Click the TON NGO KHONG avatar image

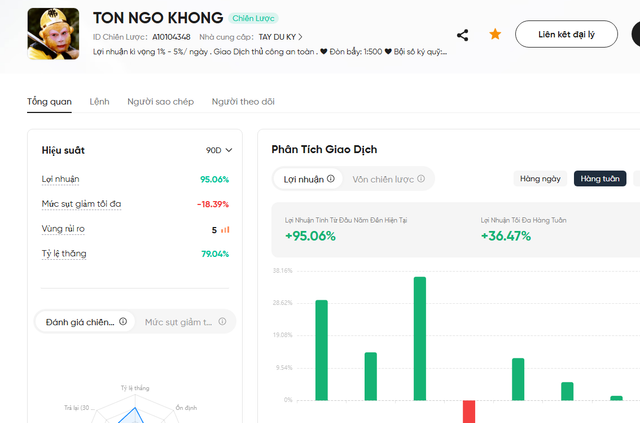tap(53, 34)
